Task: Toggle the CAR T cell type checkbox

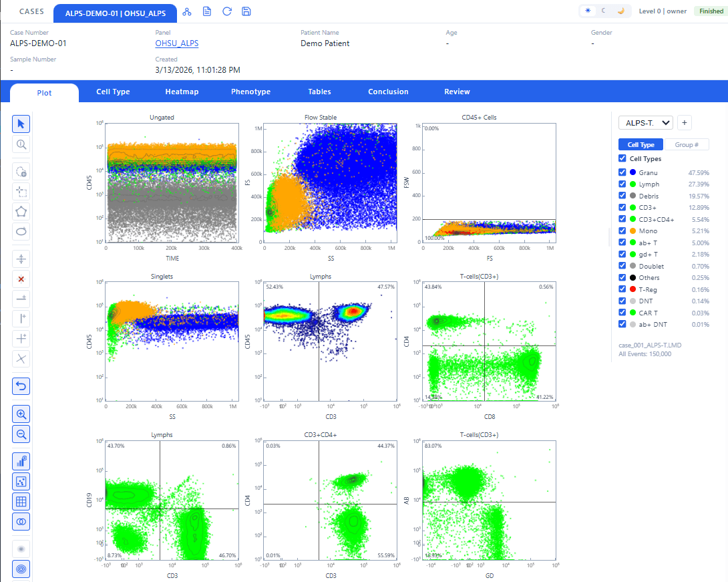Action: coord(622,313)
